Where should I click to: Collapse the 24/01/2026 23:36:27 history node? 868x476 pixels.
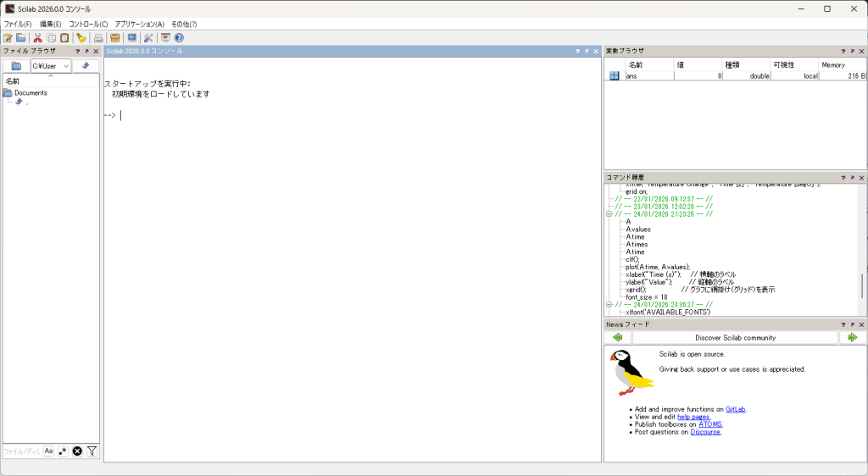(609, 304)
